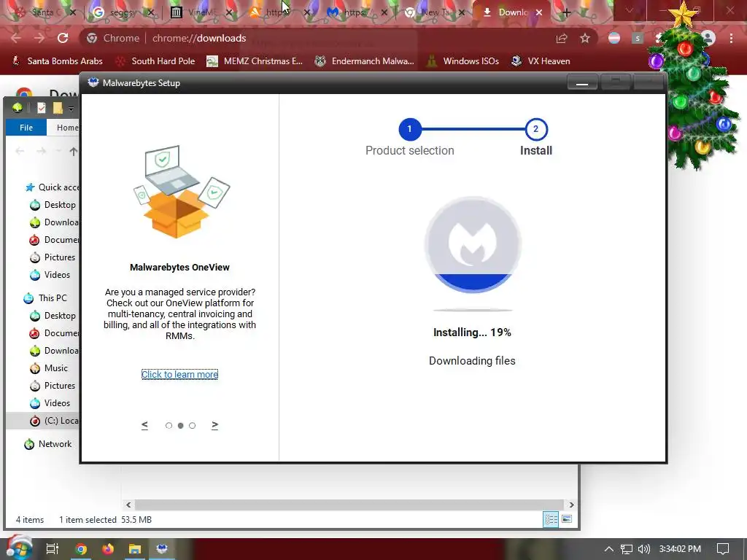747x560 pixels.
Task: Minimize the Malwarebytes Setup window
Action: coord(581,83)
